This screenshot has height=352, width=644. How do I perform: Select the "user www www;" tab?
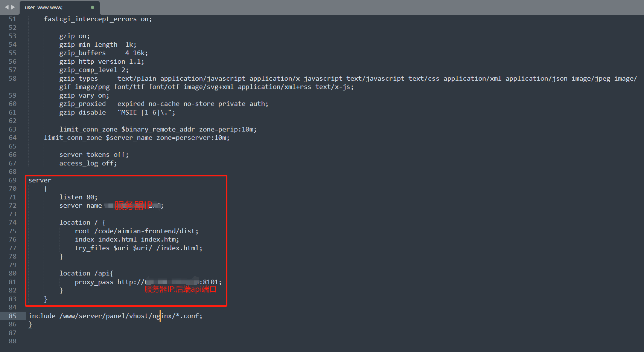(44, 8)
